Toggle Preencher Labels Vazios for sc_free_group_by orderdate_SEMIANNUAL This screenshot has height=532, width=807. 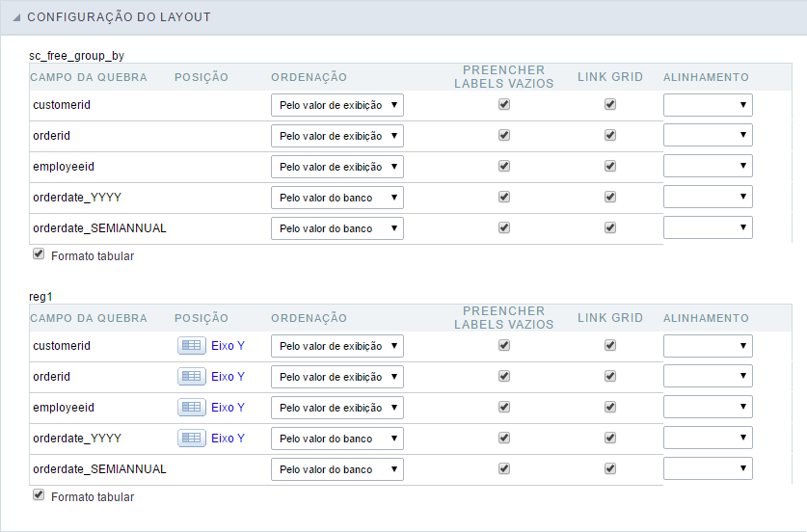point(504,227)
